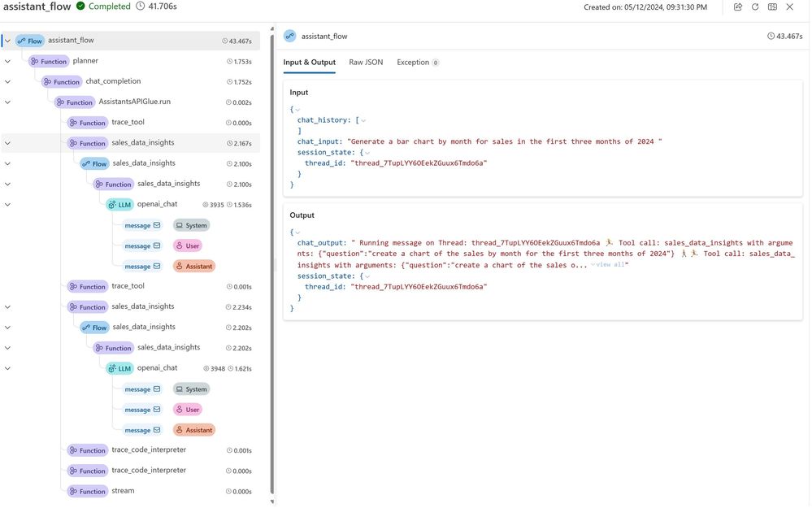Collapse the planner function node chevron
This screenshot has height=508, width=812.
coord(8,61)
